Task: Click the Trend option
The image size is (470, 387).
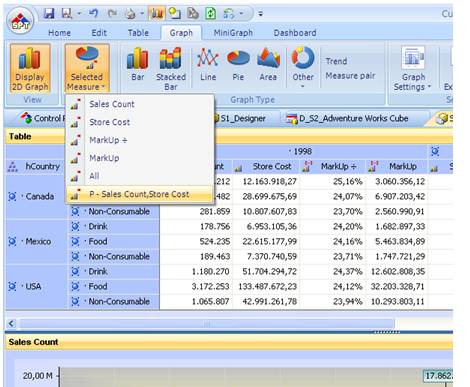Action: pos(336,61)
